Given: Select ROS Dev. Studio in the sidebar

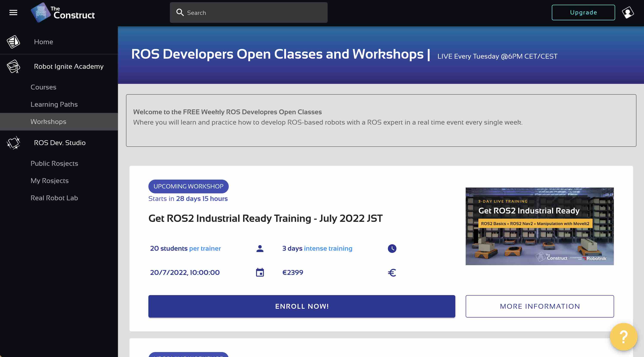Looking at the screenshot, I should coord(59,142).
